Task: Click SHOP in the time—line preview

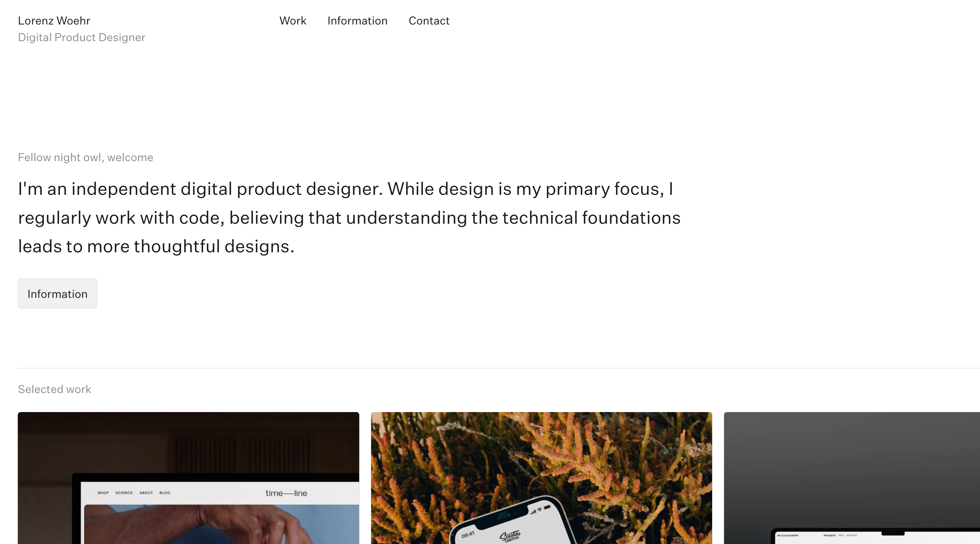Action: 103,493
